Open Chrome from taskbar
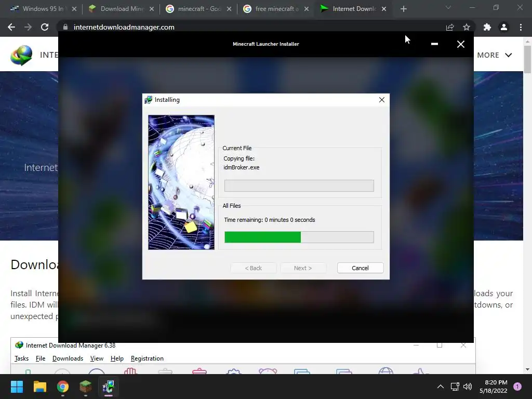Viewport: 532px width, 399px height. [63, 387]
